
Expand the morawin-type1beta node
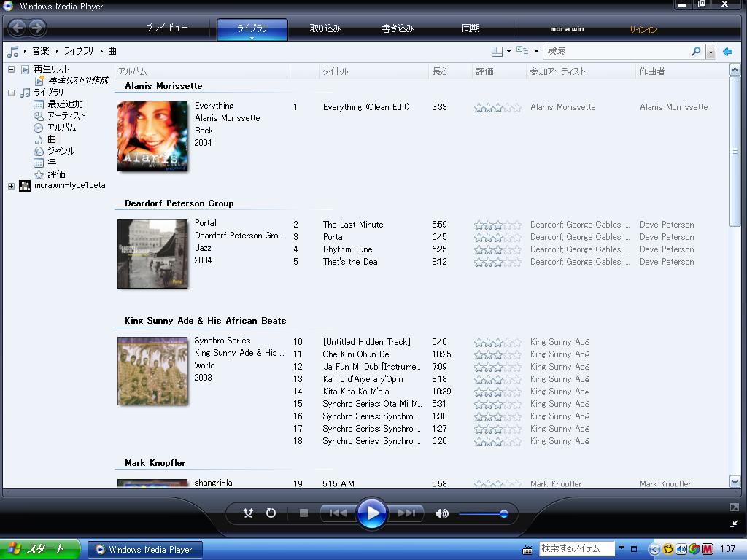(x=12, y=186)
